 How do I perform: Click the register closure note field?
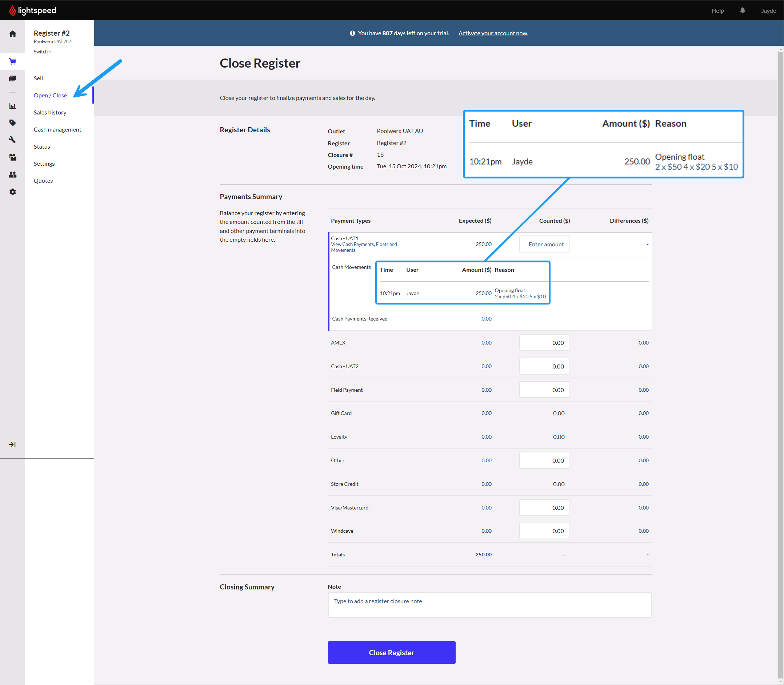click(x=489, y=604)
